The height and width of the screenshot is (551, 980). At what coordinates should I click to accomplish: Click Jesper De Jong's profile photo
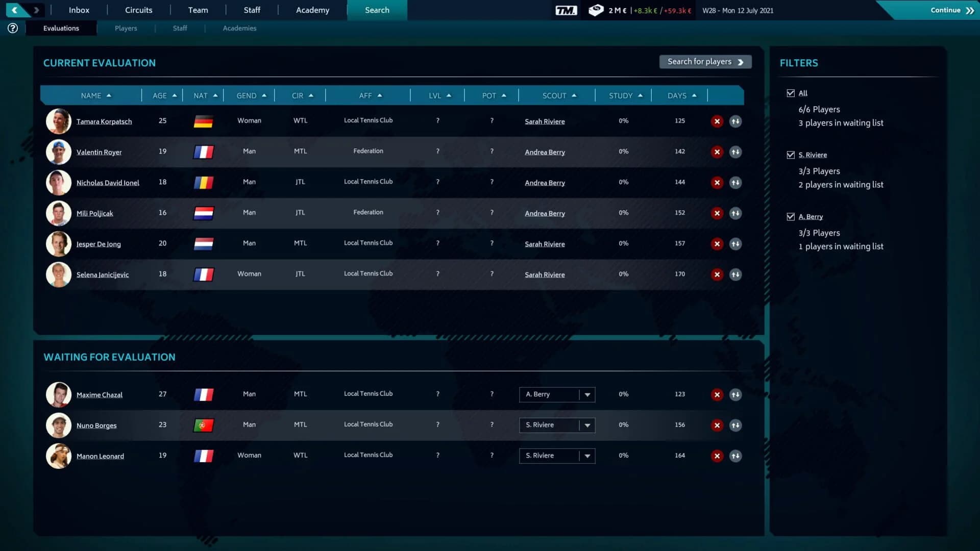58,243
